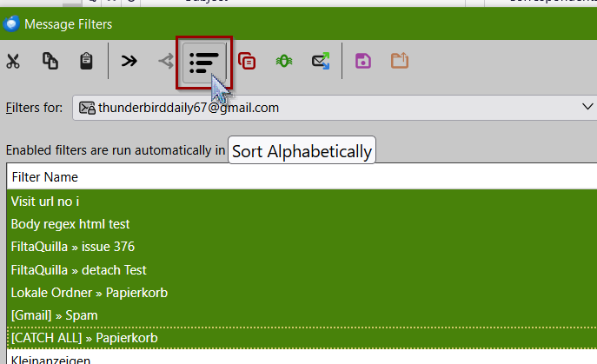Click the orange folder export icon
The height and width of the screenshot is (364, 597).
[x=400, y=61]
